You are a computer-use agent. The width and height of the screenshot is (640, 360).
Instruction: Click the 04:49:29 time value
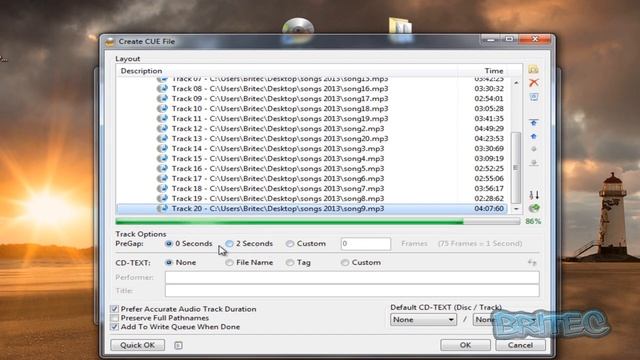pyautogui.click(x=489, y=129)
